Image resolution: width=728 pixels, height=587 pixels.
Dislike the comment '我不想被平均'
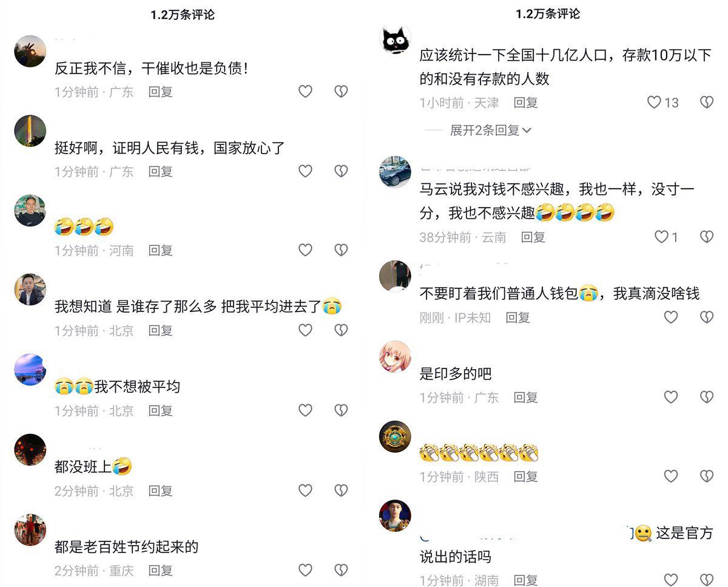click(342, 410)
